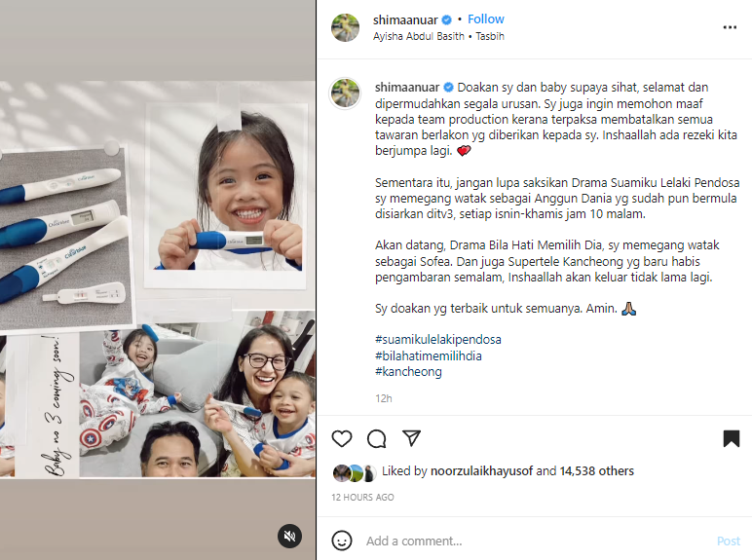Image resolution: width=752 pixels, height=560 pixels.
Task: Show the list of 14,538 others likes
Action: pyautogui.click(x=596, y=471)
